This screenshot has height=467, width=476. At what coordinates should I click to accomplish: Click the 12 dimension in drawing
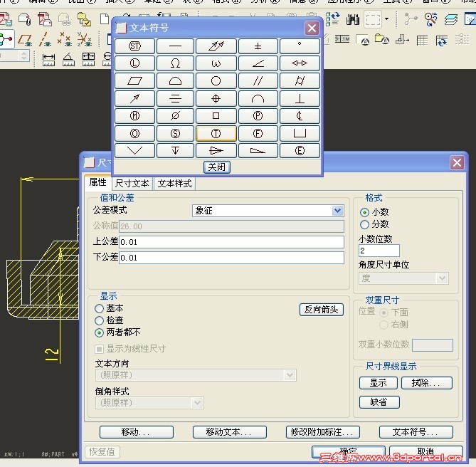coord(51,355)
